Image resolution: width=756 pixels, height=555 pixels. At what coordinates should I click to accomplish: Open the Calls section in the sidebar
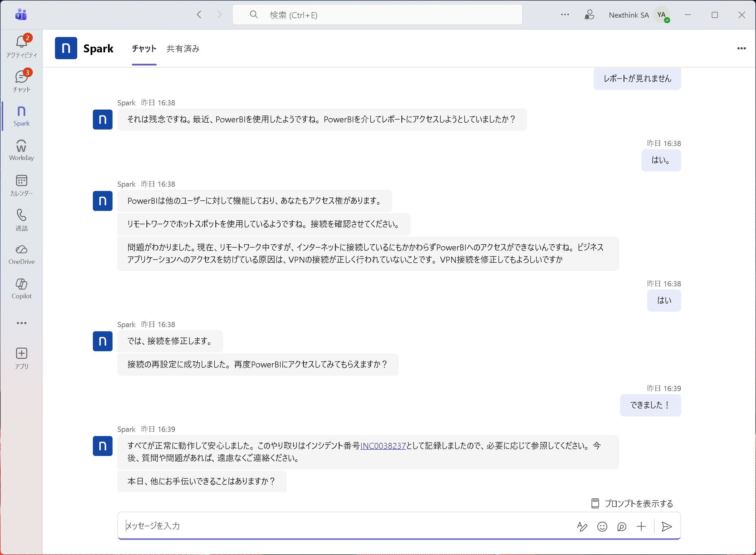tap(22, 220)
